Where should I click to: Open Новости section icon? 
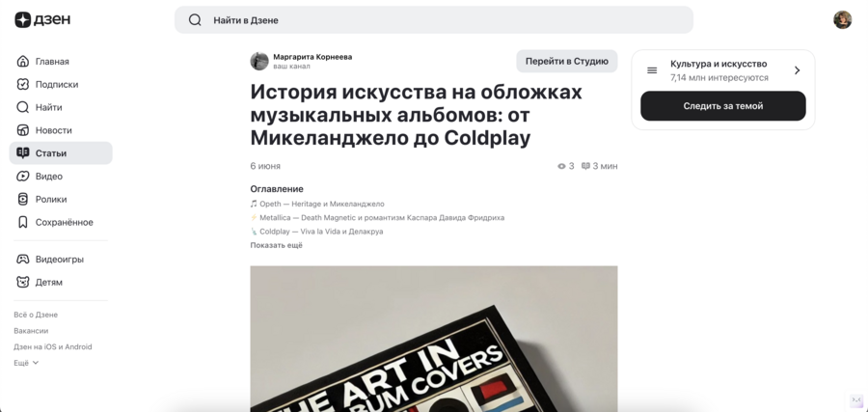click(x=23, y=130)
